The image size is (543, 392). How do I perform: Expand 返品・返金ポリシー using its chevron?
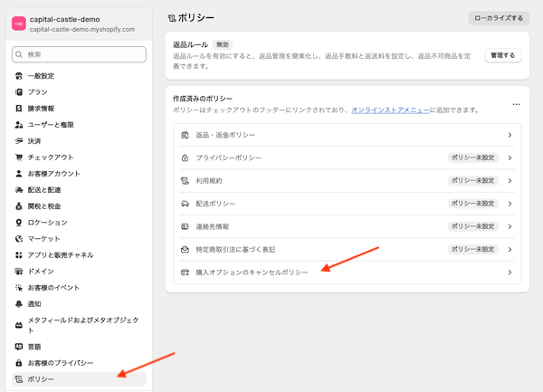tap(510, 136)
